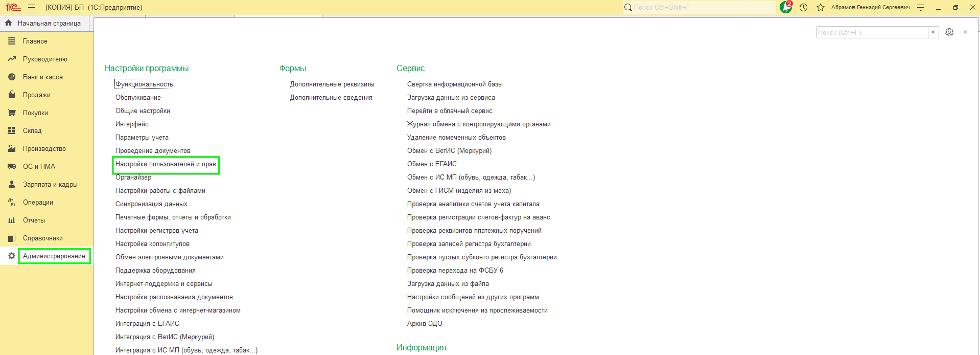Image resolution: width=980 pixels, height=355 pixels.
Task: Open the 1C main menu hamburger icon
Action: coord(32,8)
